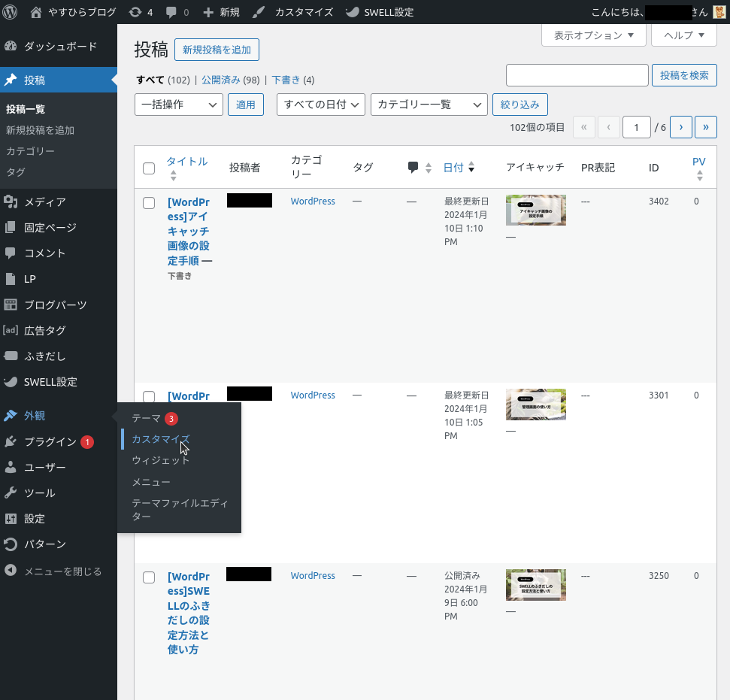
Task: Click the brush icon for カスタマイズ in the admin bar
Action: point(259,12)
